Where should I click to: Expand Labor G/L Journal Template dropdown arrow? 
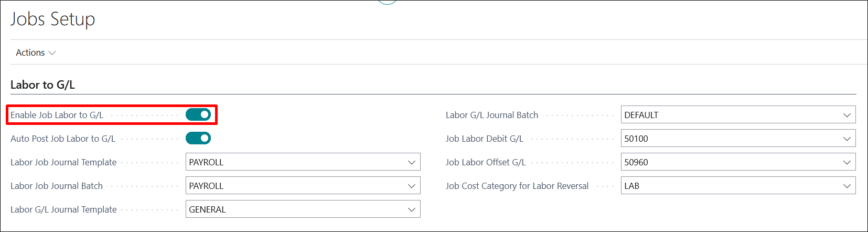click(412, 209)
